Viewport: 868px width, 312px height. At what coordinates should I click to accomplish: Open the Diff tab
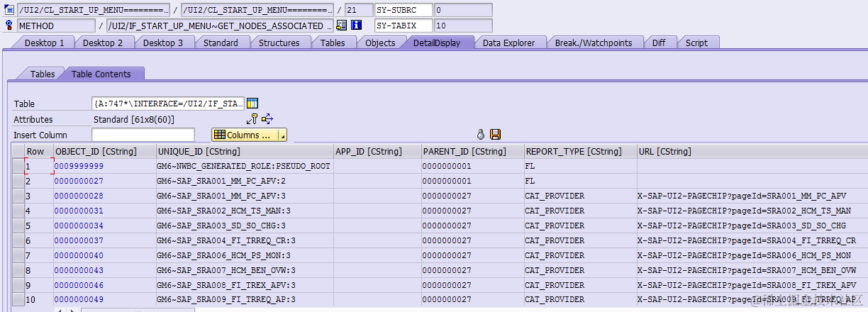click(x=659, y=43)
